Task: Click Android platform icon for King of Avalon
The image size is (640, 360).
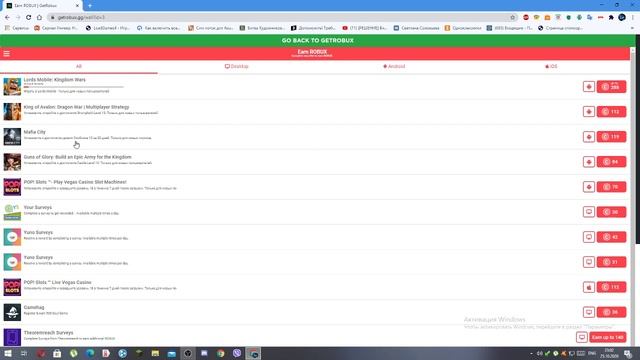Action: [589, 111]
